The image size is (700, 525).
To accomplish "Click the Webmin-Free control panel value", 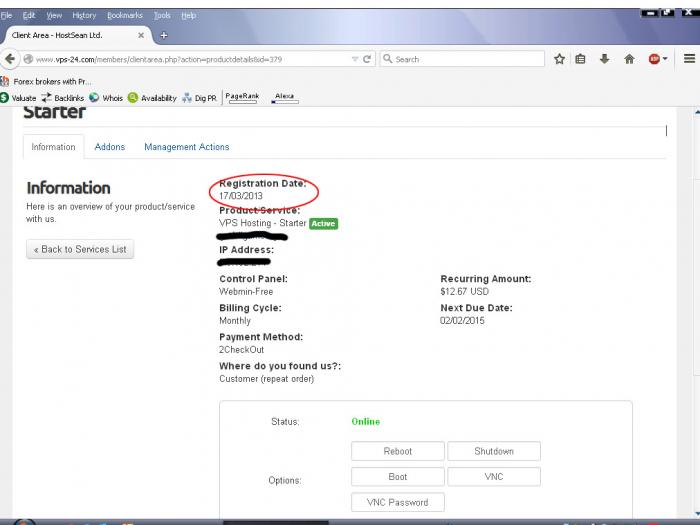I will point(246,292).
